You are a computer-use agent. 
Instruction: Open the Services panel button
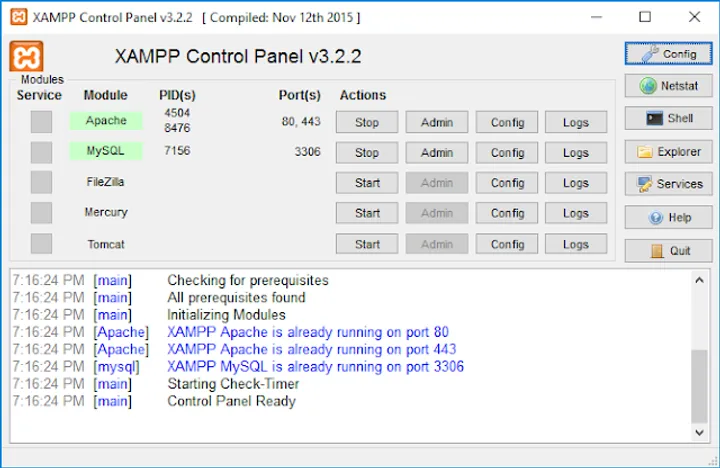pos(669,184)
